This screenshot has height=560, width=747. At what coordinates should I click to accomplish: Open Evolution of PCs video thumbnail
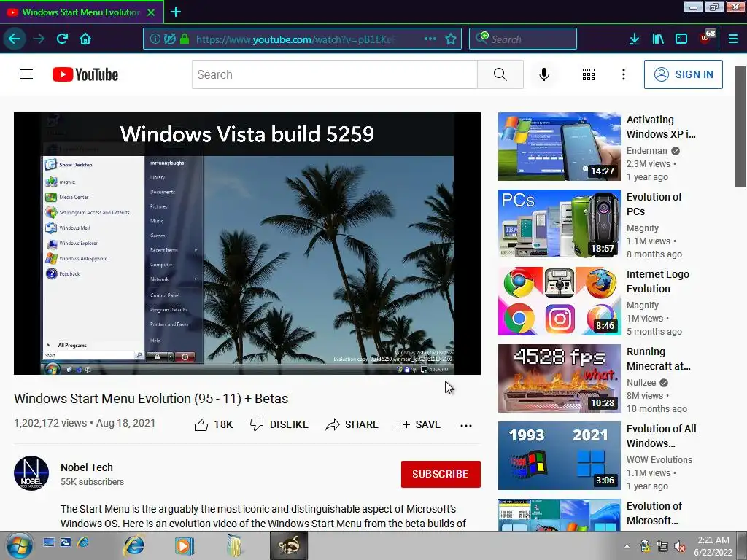(560, 223)
